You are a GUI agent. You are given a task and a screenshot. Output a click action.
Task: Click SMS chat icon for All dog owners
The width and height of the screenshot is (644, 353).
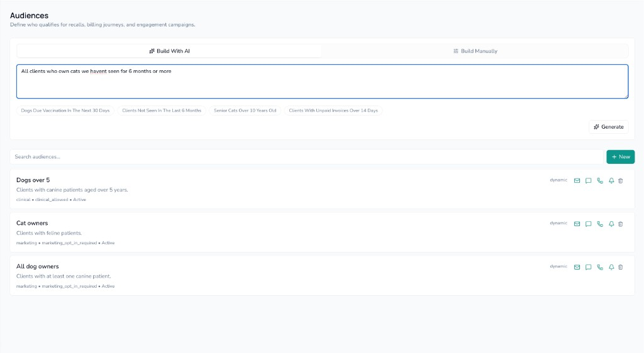[589, 267]
